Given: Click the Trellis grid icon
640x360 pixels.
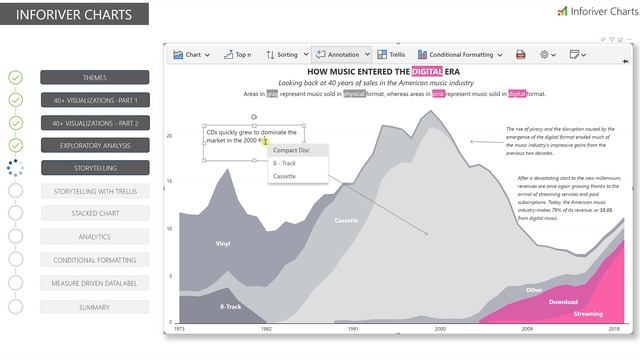Looking at the screenshot, I should click(382, 55).
